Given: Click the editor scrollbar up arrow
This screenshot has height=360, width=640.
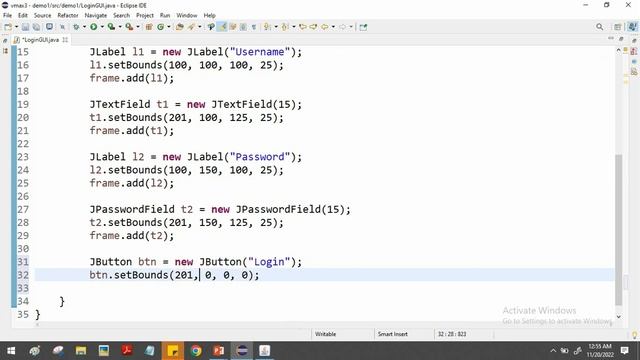Looking at the screenshot, I should (x=618, y=51).
